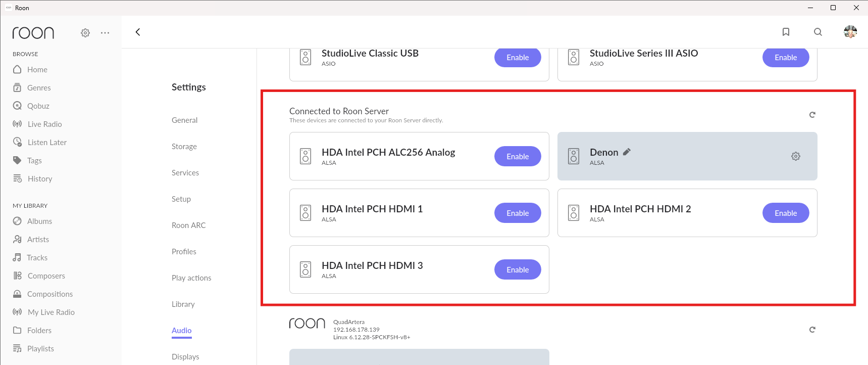Click the Roon logo in sidebar

(x=33, y=33)
